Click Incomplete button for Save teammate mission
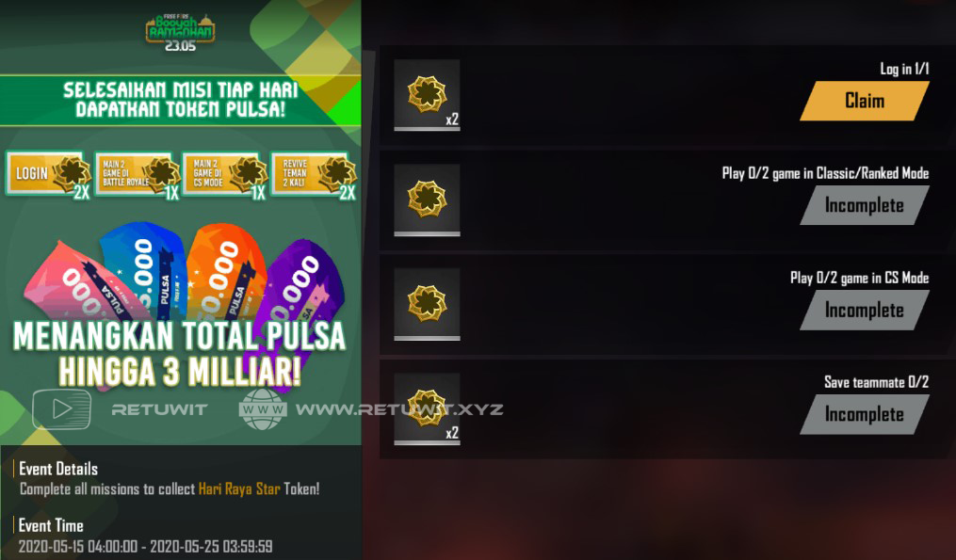Screen dimensions: 956x560 (x=865, y=414)
